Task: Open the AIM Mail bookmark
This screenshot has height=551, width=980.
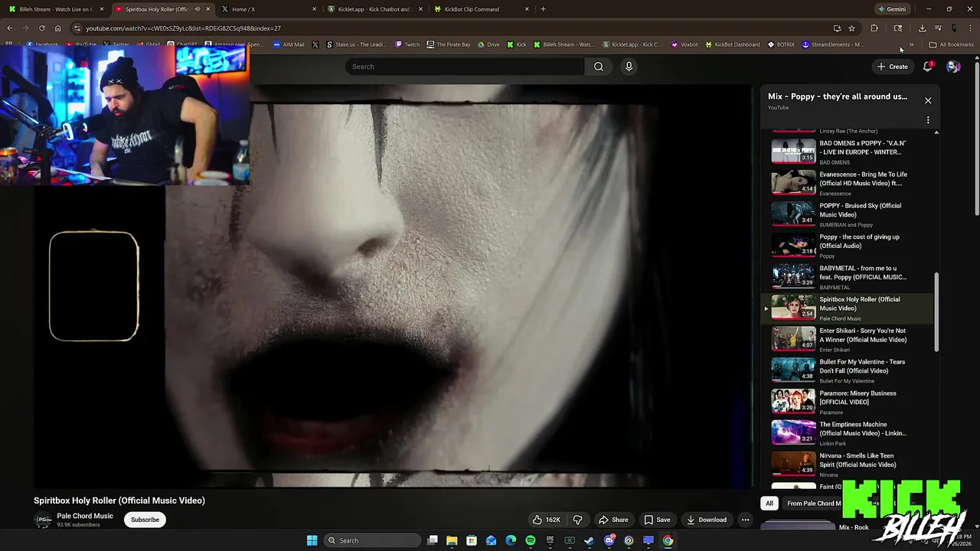Action: [x=289, y=44]
